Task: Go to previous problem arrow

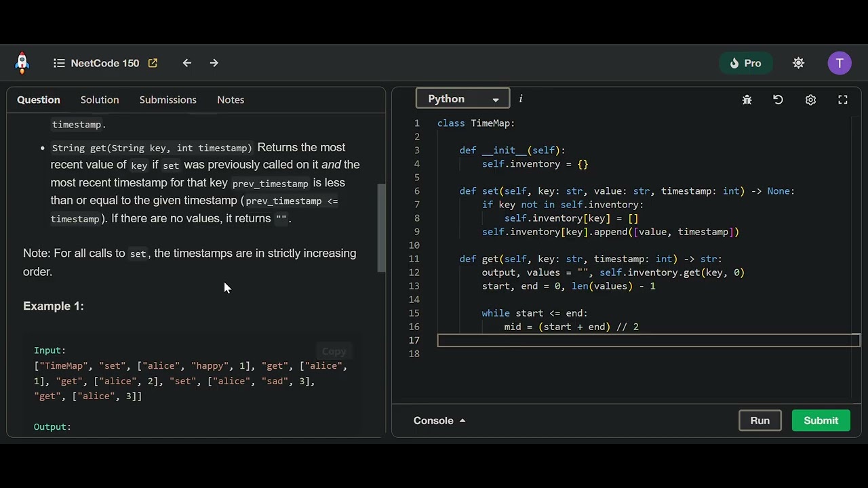Action: click(187, 63)
